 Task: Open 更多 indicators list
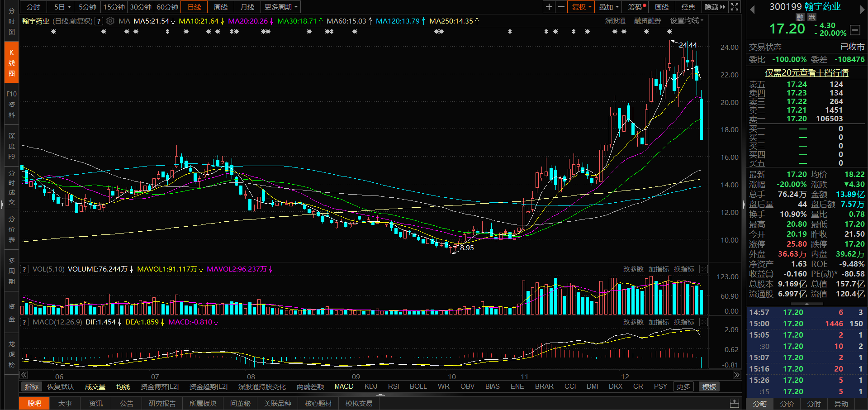pos(683,386)
